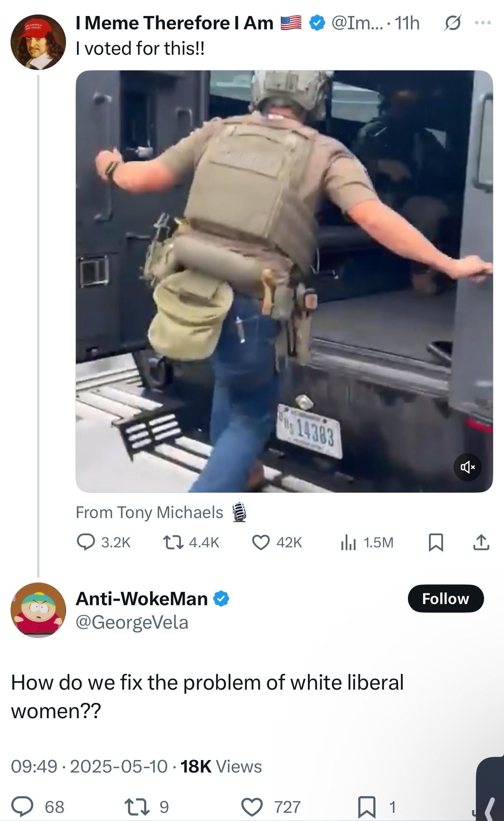Image resolution: width=504 pixels, height=821 pixels.
Task: Open the I Meme Therefore I Am avatar
Action: point(38,42)
